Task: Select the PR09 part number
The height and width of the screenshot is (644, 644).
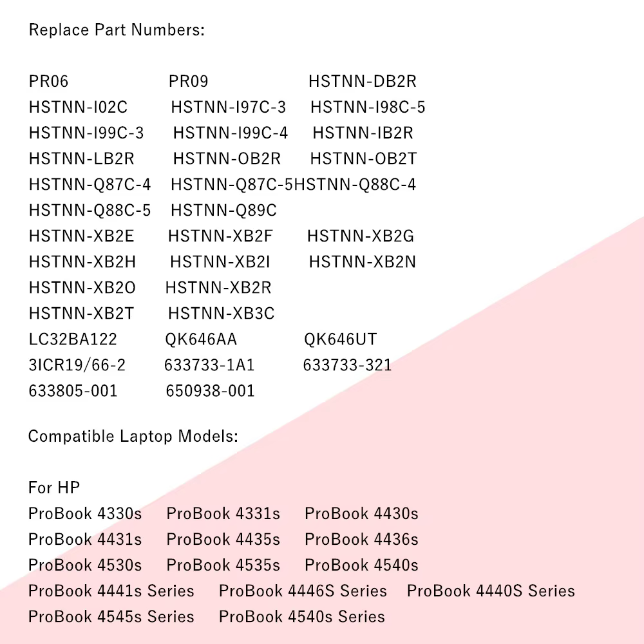Action: (189, 81)
